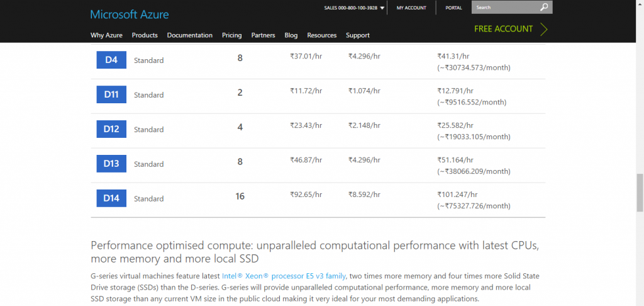Open the Why Azure menu
644x306 pixels.
pos(106,35)
